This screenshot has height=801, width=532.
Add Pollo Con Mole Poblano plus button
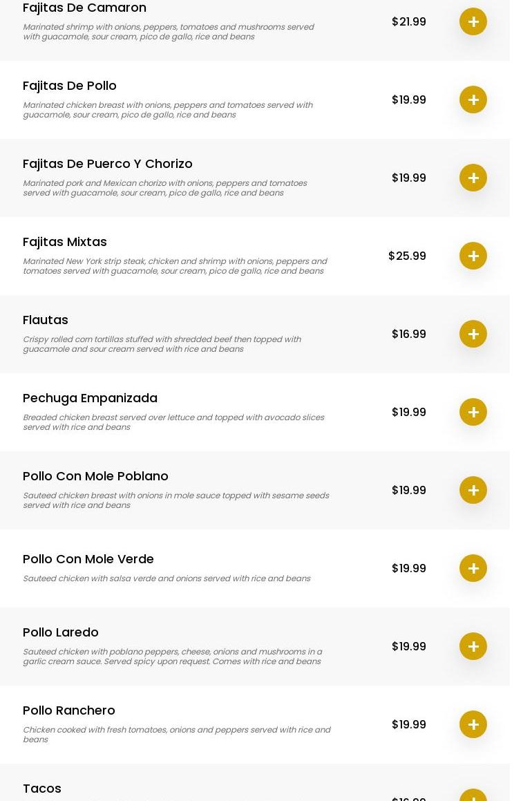[x=473, y=490]
